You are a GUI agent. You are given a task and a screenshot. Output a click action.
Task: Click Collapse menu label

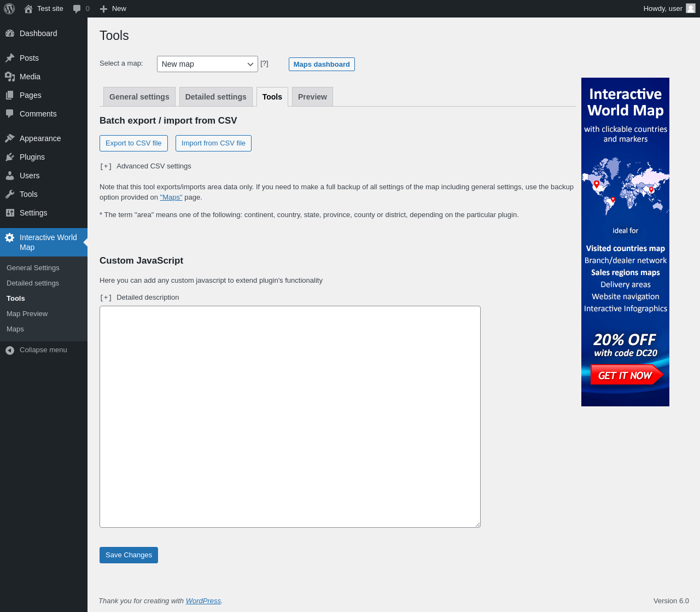click(43, 350)
